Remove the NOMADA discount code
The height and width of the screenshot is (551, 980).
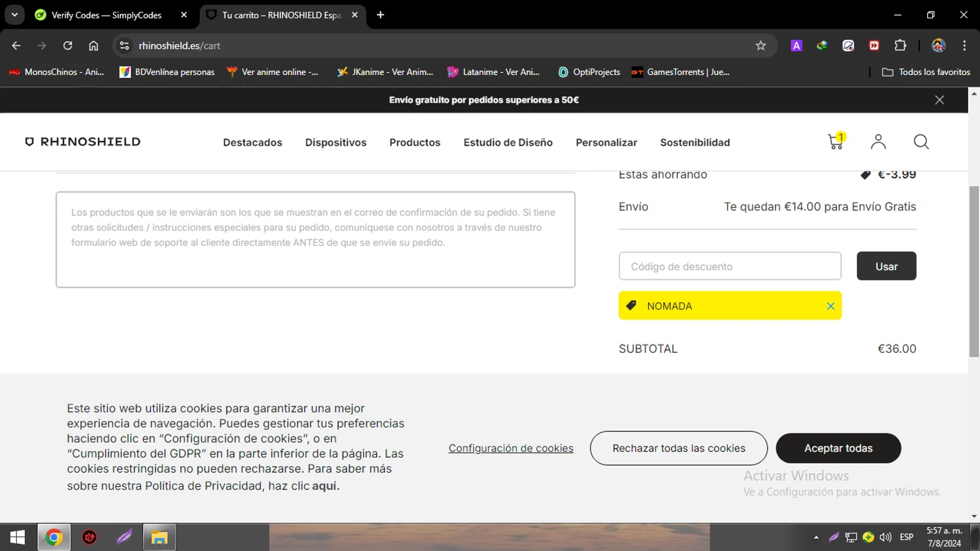click(830, 306)
